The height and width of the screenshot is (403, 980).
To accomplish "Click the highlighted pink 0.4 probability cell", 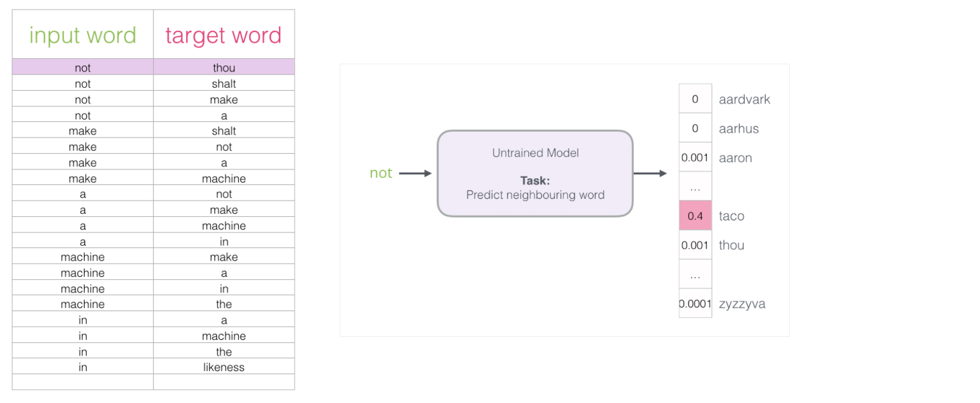I will pos(695,216).
